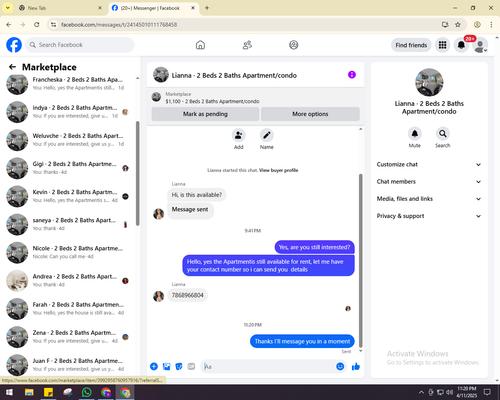The height and width of the screenshot is (400, 500).
Task: Expand Chat members section
Action: point(429,182)
